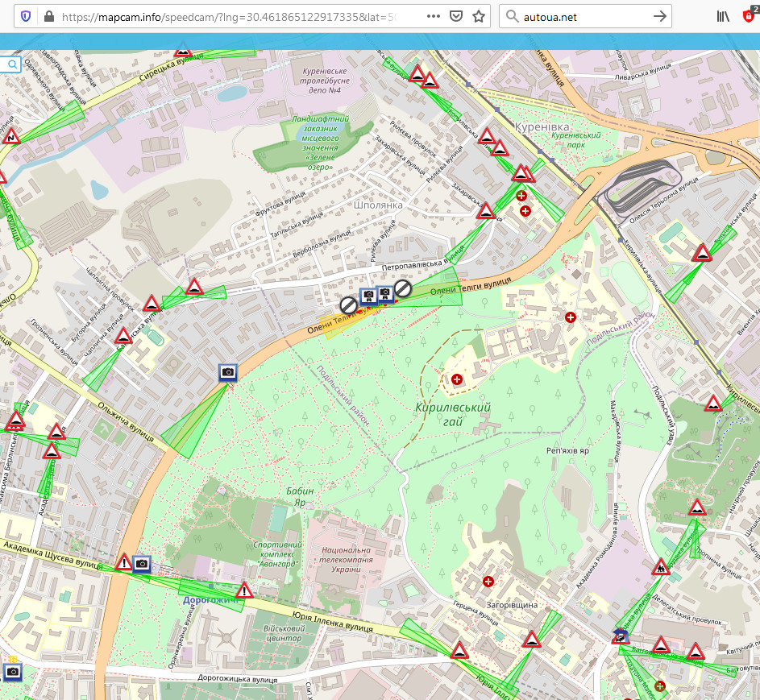Click the left end-of-restriction sign on Олени Теліги
Image resolution: width=760 pixels, height=700 pixels.
348,304
